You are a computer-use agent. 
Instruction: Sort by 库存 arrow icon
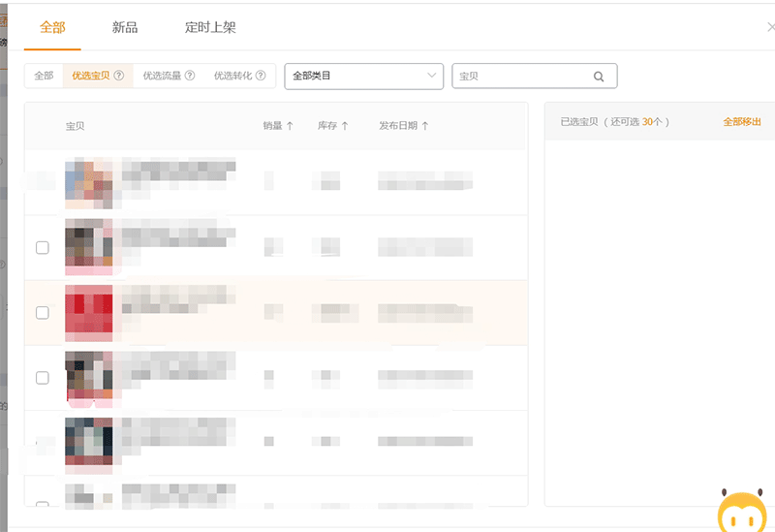(345, 126)
